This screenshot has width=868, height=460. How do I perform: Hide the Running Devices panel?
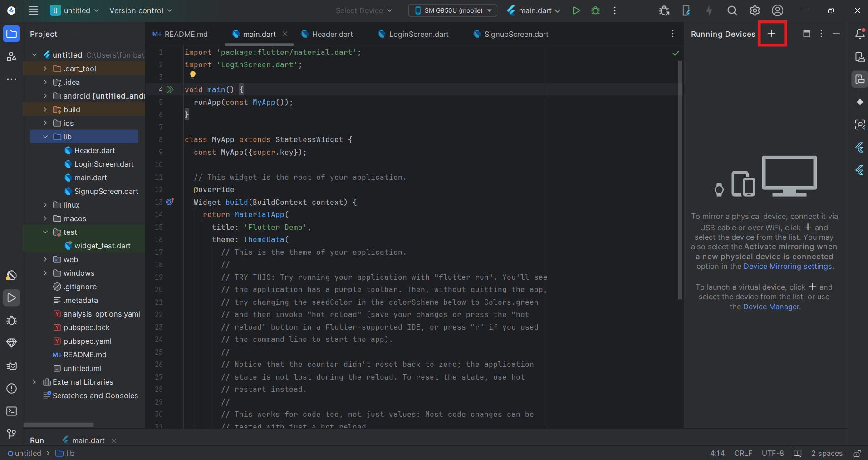coord(836,34)
